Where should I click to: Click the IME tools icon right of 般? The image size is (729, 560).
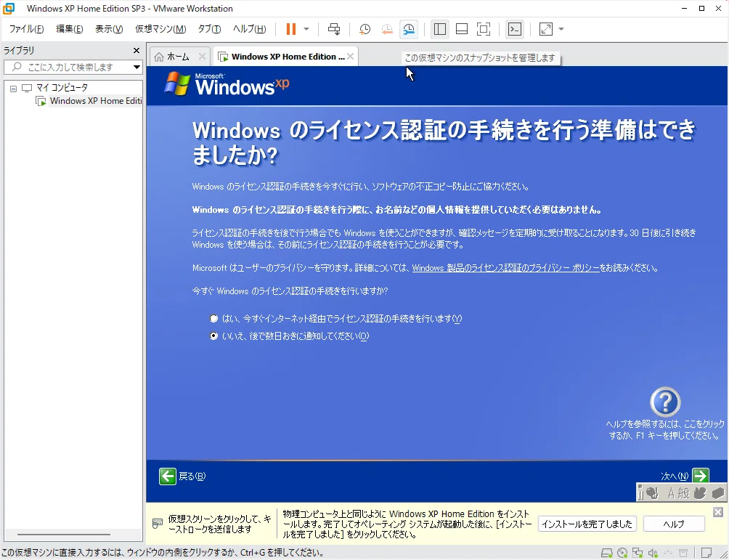click(700, 492)
